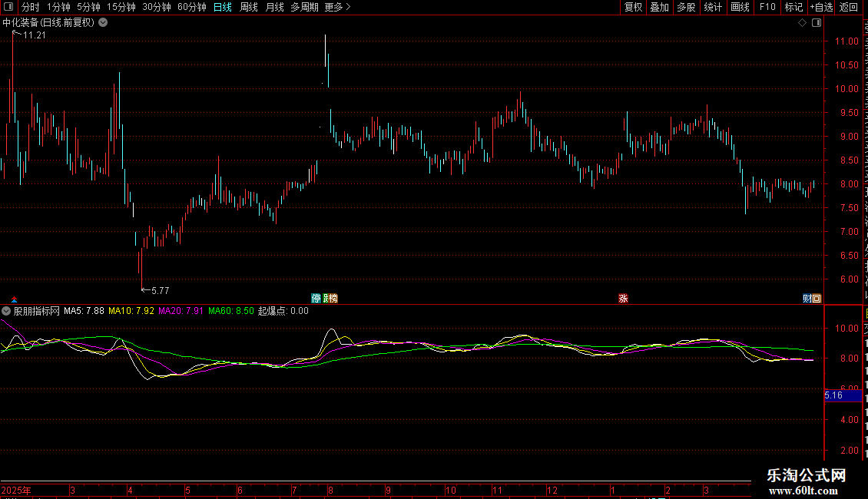The image size is (868, 499).
Task: Click the 标记 mark button
Action: (x=793, y=7)
